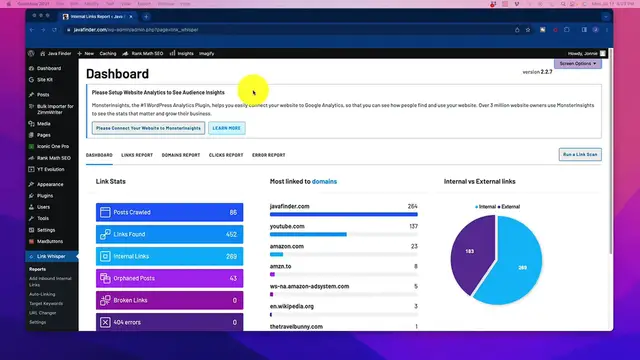Viewport: 640px width, 360px height.
Task: Open the Apple menu
Action: [x=9, y=4]
